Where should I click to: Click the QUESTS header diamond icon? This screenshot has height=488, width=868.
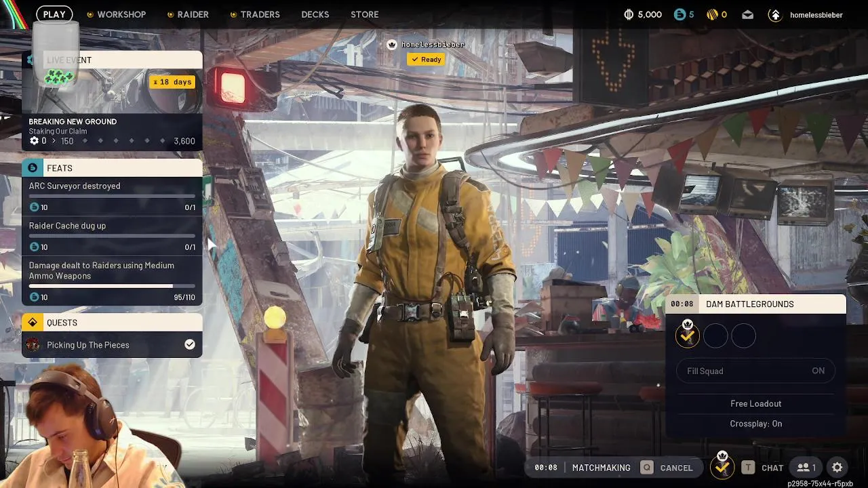[x=33, y=323]
